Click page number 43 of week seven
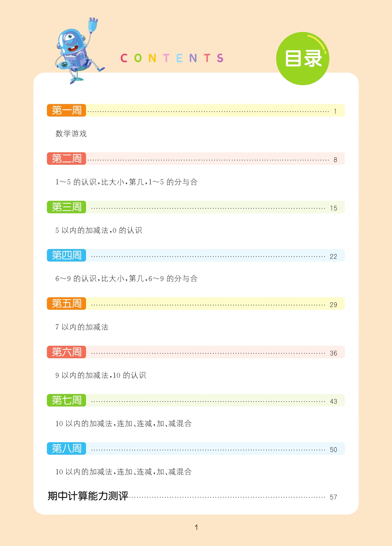Viewport: 392px width, 546px height. click(x=333, y=402)
